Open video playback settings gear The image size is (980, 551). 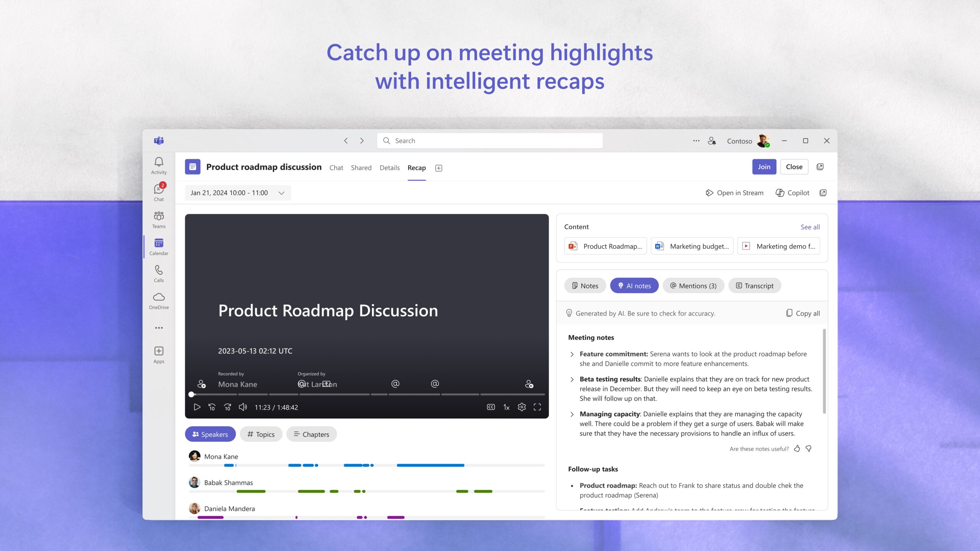pyautogui.click(x=521, y=407)
